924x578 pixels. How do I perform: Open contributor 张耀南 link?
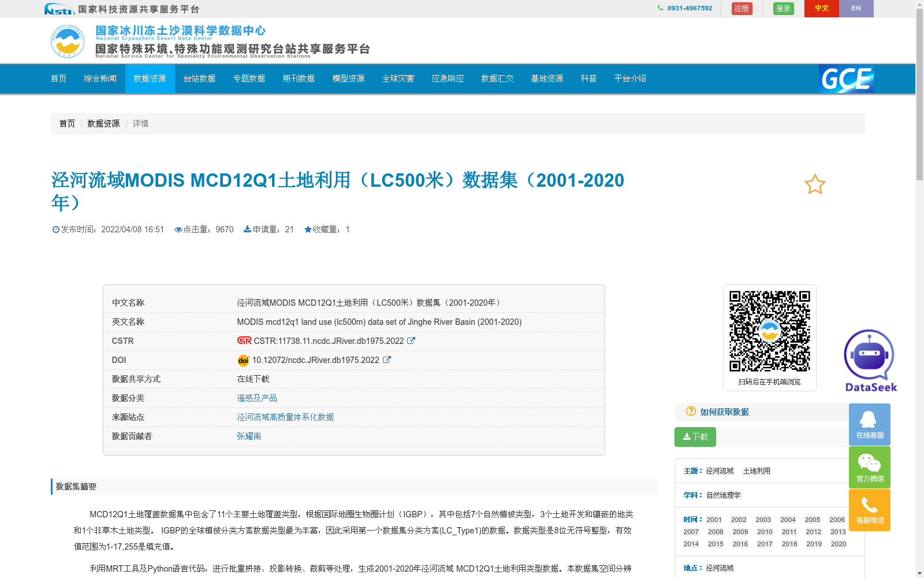(x=249, y=436)
